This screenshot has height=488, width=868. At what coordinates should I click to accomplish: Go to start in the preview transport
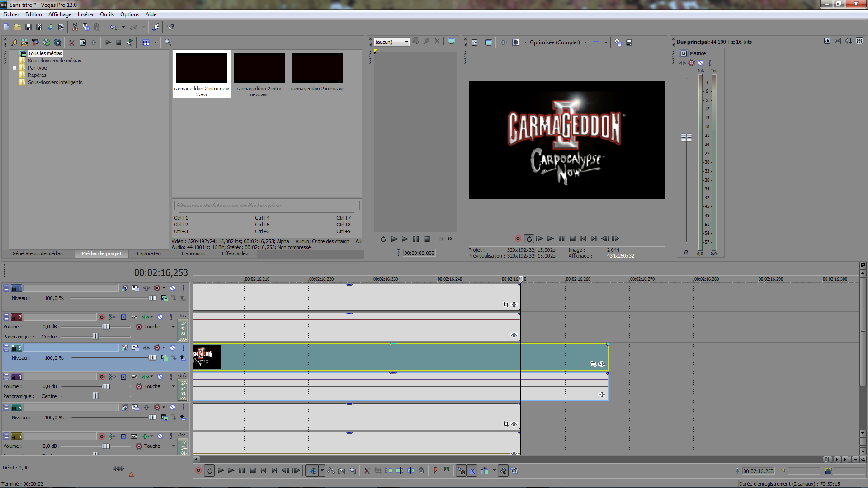point(583,239)
